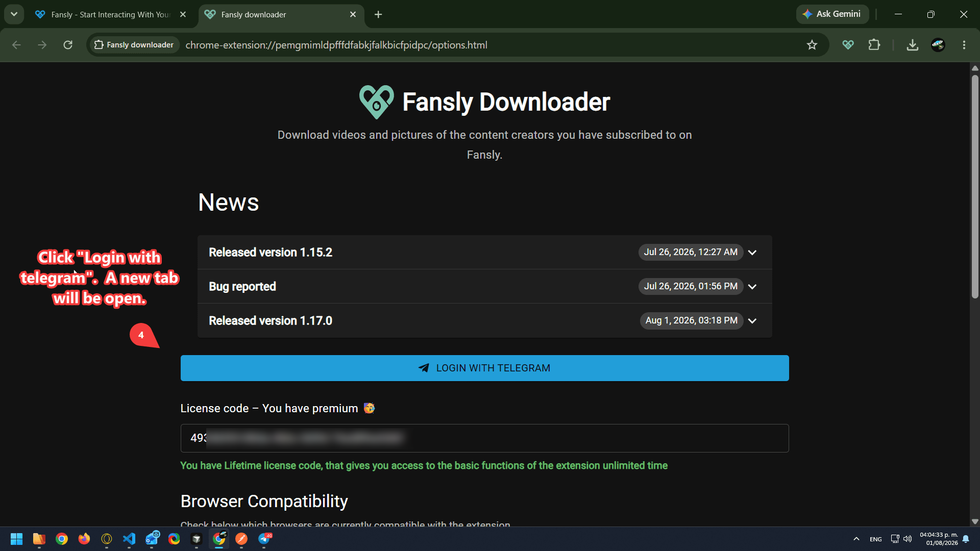Open the Windows Start menu
This screenshot has height=551, width=980.
pos(17,539)
